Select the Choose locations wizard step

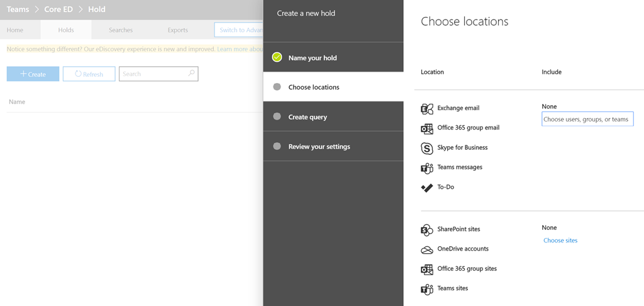pos(314,87)
